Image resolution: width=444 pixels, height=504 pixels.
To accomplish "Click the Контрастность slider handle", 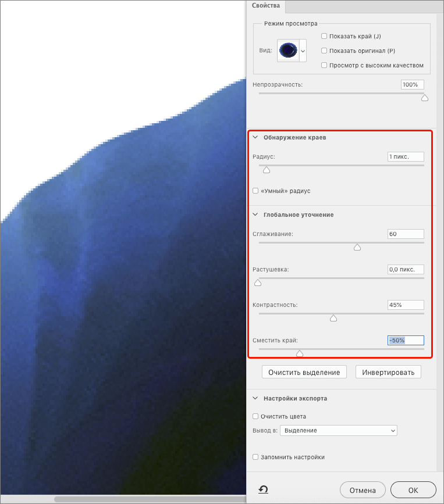I will coord(333,318).
